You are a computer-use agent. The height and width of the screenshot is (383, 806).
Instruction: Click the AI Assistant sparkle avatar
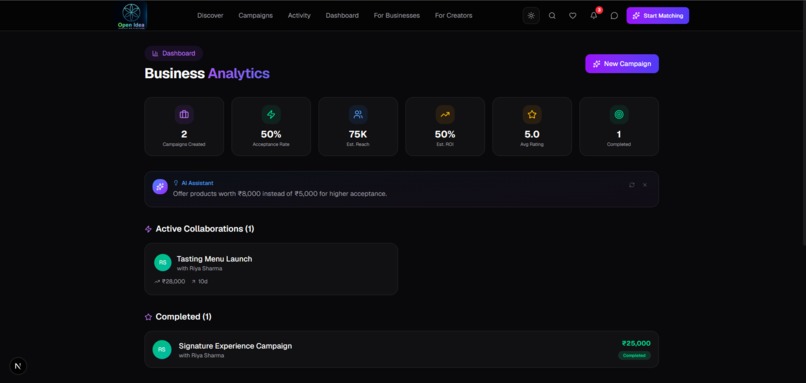click(160, 187)
